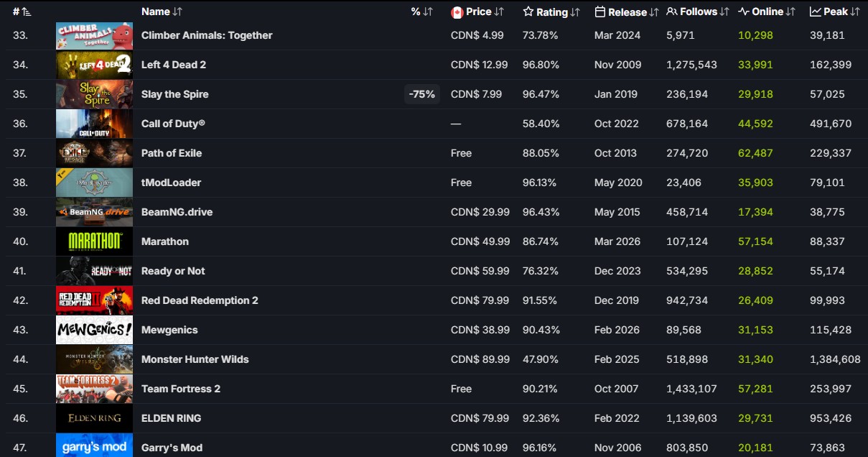Sort the list by rank number column
Image resolution: width=868 pixels, height=457 pixels.
coord(22,12)
